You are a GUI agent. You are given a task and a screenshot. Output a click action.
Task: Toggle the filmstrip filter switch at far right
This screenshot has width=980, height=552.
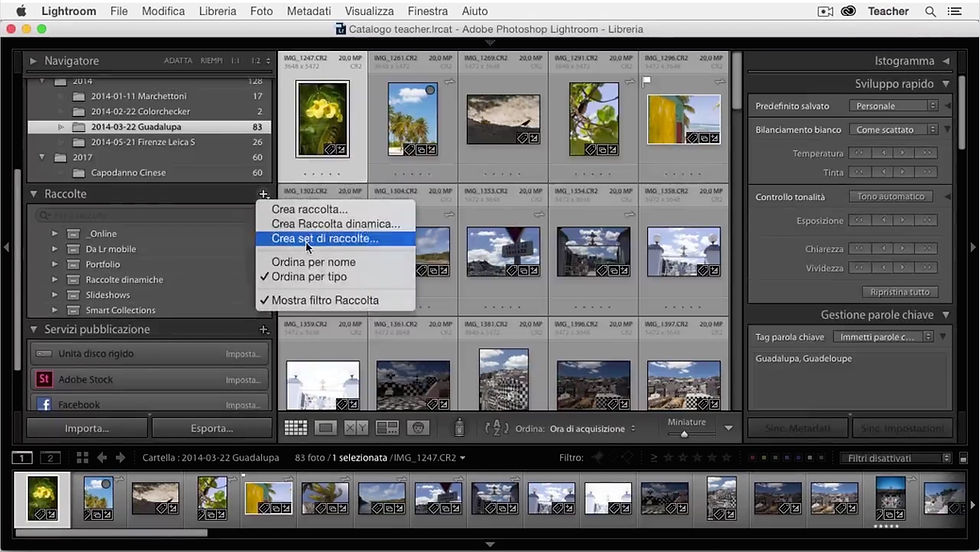click(x=963, y=458)
